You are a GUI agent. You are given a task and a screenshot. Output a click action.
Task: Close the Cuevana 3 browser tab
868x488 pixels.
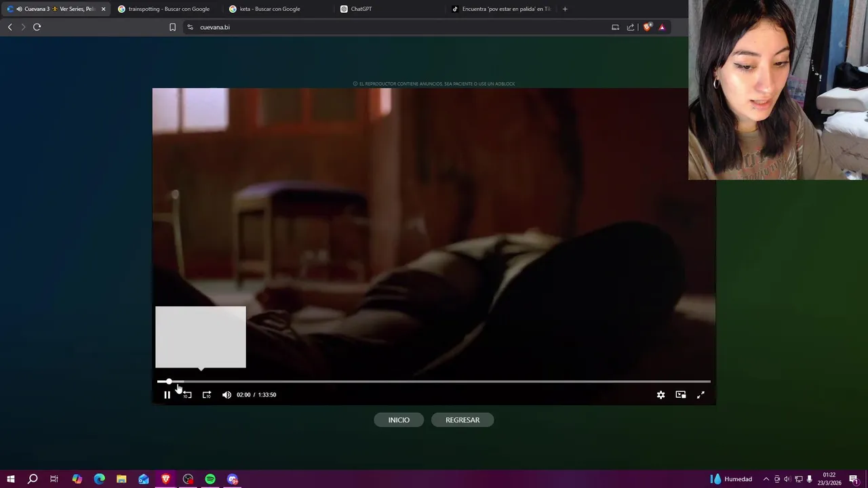click(103, 9)
